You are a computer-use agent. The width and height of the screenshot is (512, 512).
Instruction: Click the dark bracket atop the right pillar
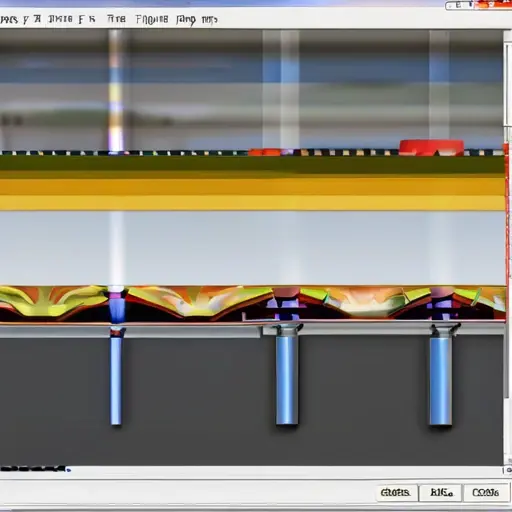[444, 330]
